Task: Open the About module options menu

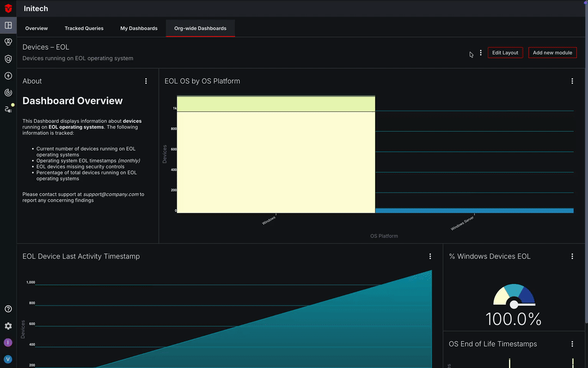Action: click(x=146, y=81)
